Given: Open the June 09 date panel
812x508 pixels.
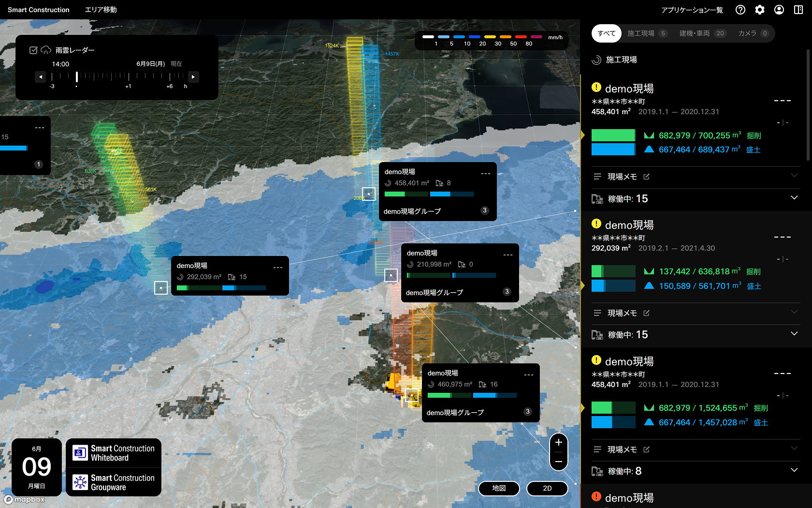Looking at the screenshot, I should click(37, 467).
